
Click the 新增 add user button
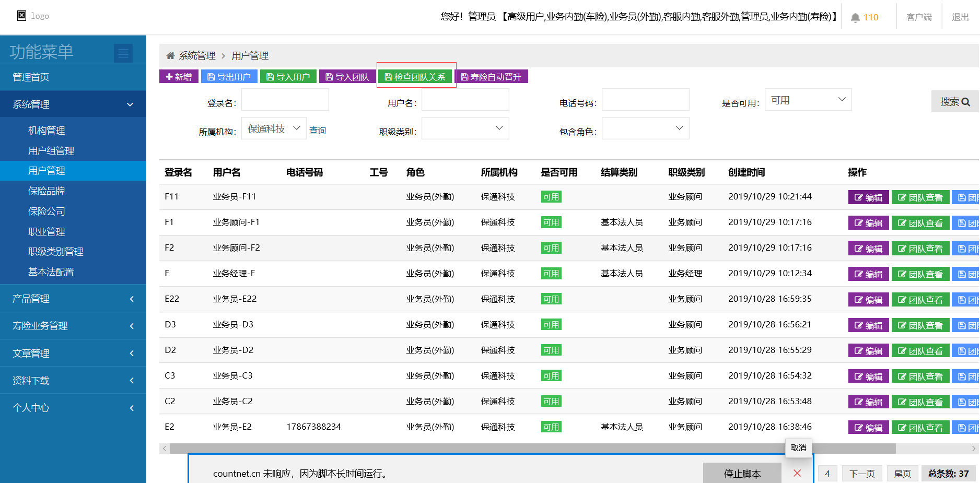179,77
